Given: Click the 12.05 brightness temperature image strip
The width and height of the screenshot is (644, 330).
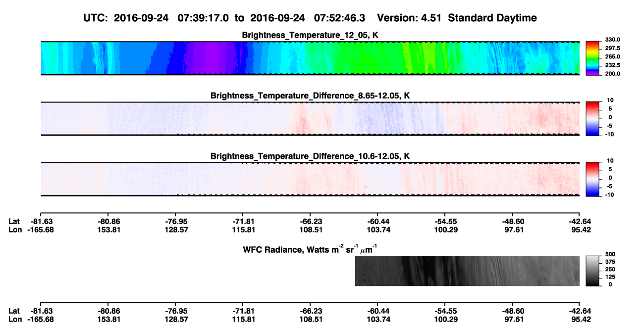Looking at the screenshot, I should click(x=310, y=58).
